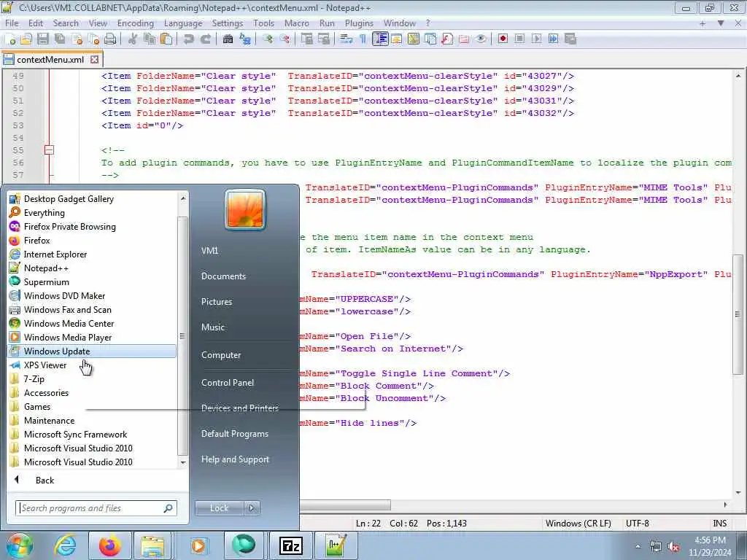Expand the Microsoft Sync Framework folder
This screenshot has height=560, width=747.
(x=93, y=435)
